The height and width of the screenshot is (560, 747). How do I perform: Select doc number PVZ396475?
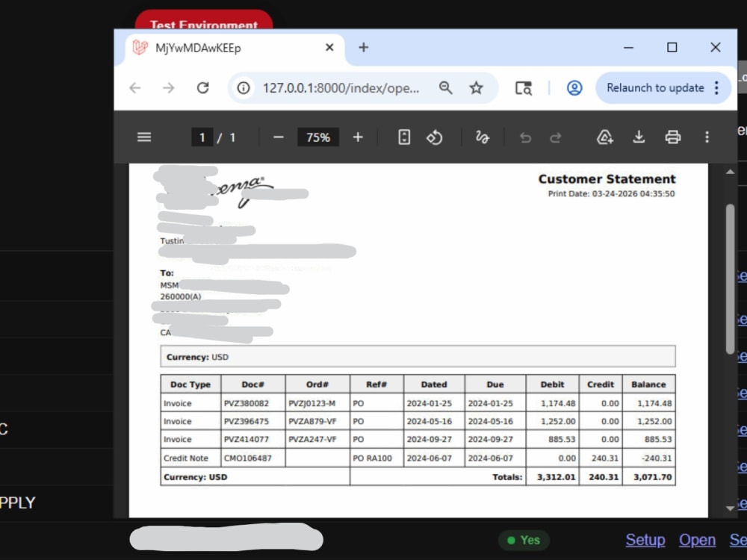(247, 421)
